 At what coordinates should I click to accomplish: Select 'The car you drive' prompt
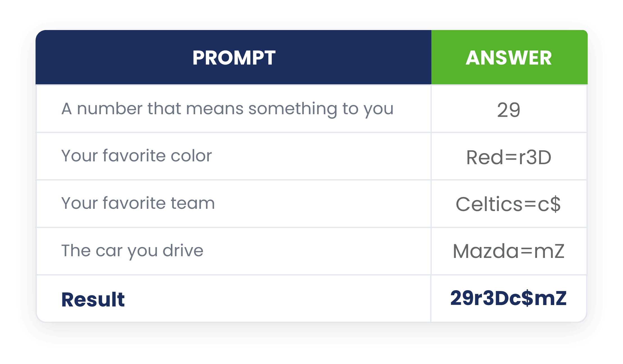pos(132,251)
